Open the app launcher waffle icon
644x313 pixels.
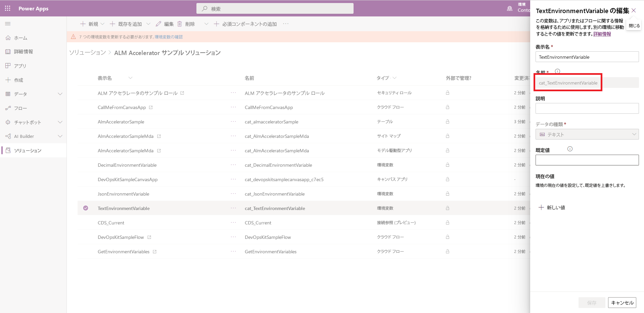[7, 8]
